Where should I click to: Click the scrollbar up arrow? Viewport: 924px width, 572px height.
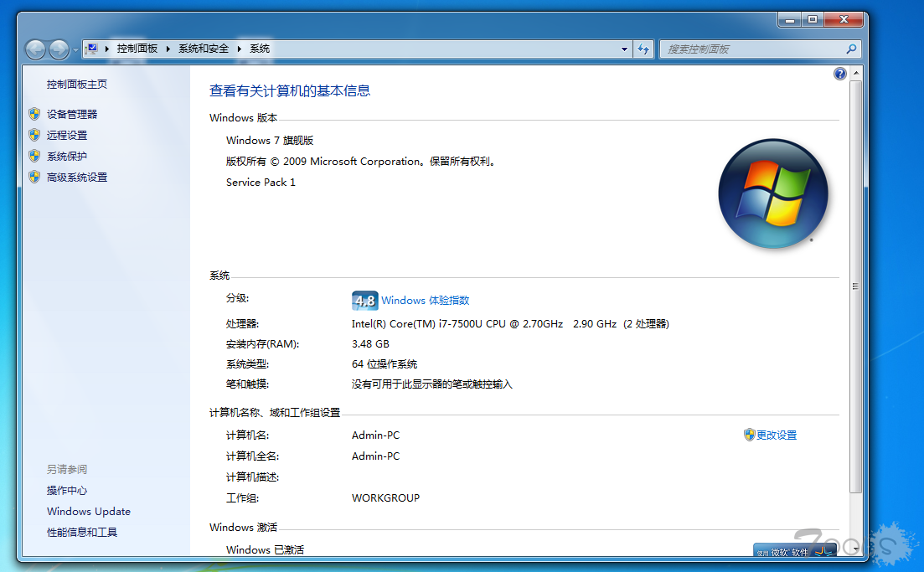tap(855, 73)
